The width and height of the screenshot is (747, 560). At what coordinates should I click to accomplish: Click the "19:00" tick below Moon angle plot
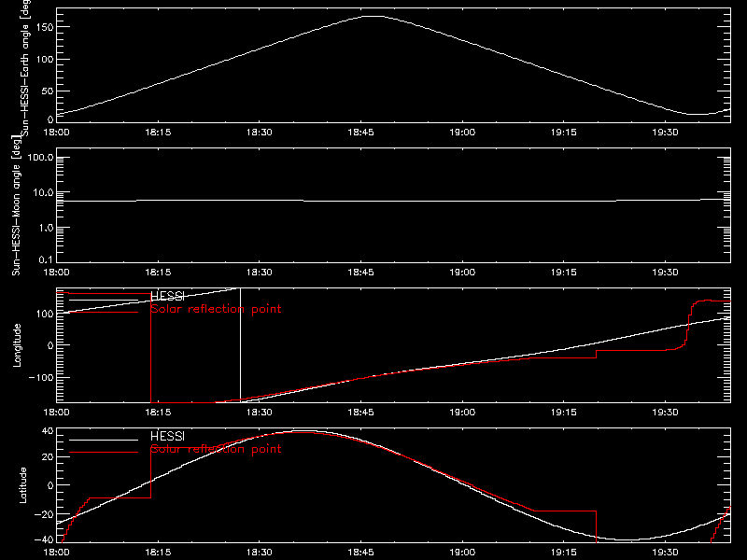click(x=462, y=273)
